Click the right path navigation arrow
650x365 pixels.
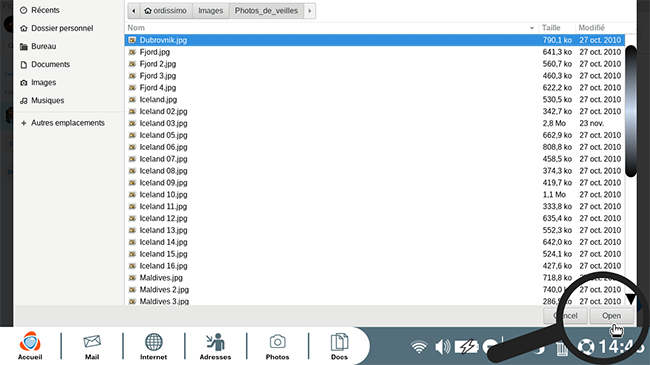310,11
